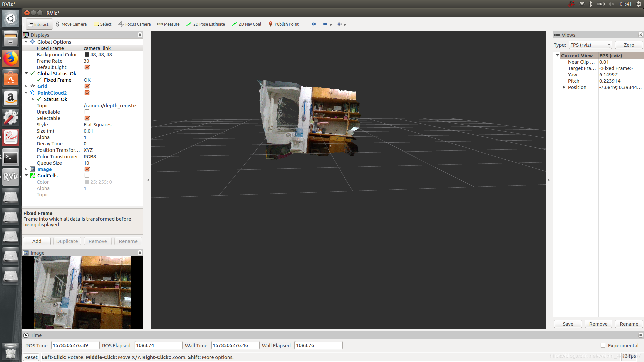The width and height of the screenshot is (644, 362).
Task: Select the 2D Nav Goal tool
Action: pos(247,24)
